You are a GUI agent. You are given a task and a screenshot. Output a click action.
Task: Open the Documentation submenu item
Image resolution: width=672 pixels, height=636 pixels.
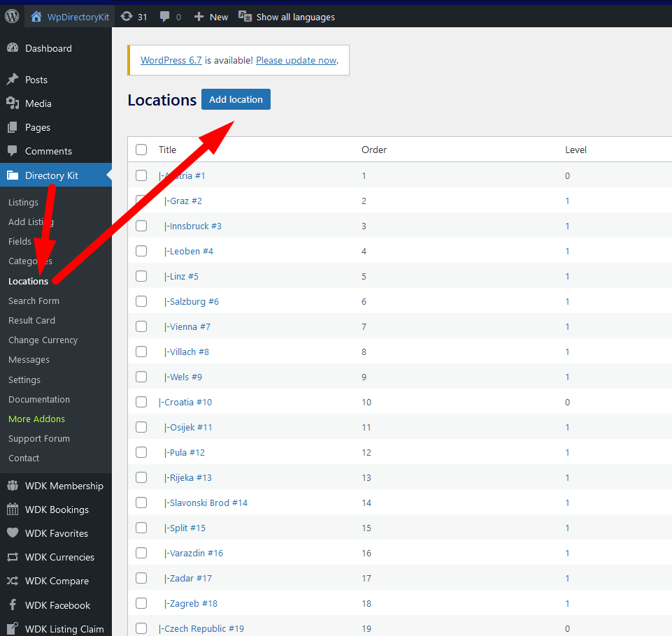pos(39,399)
